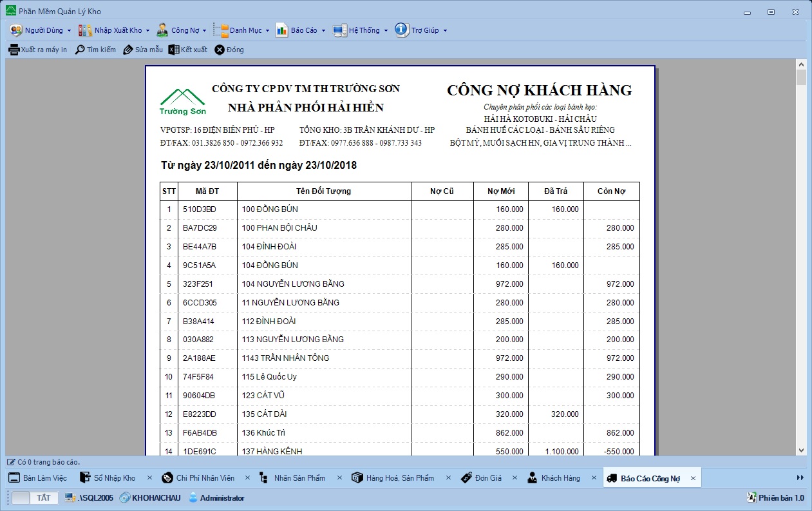Close the Báo Cáo Công Nợ tab
This screenshot has width=812, height=511.
pyautogui.click(x=693, y=478)
